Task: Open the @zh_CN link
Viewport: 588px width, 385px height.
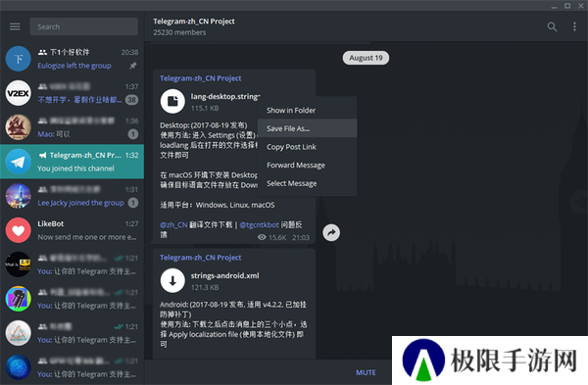Action: [173, 224]
